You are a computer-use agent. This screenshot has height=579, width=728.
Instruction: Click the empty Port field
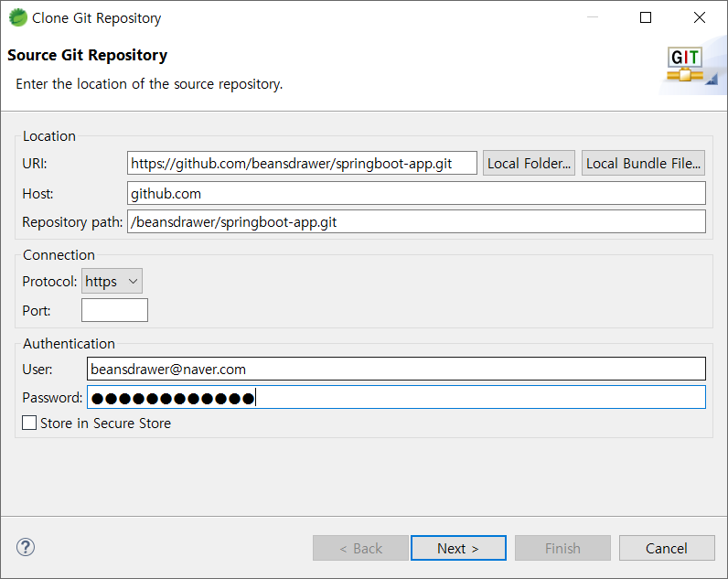point(114,310)
